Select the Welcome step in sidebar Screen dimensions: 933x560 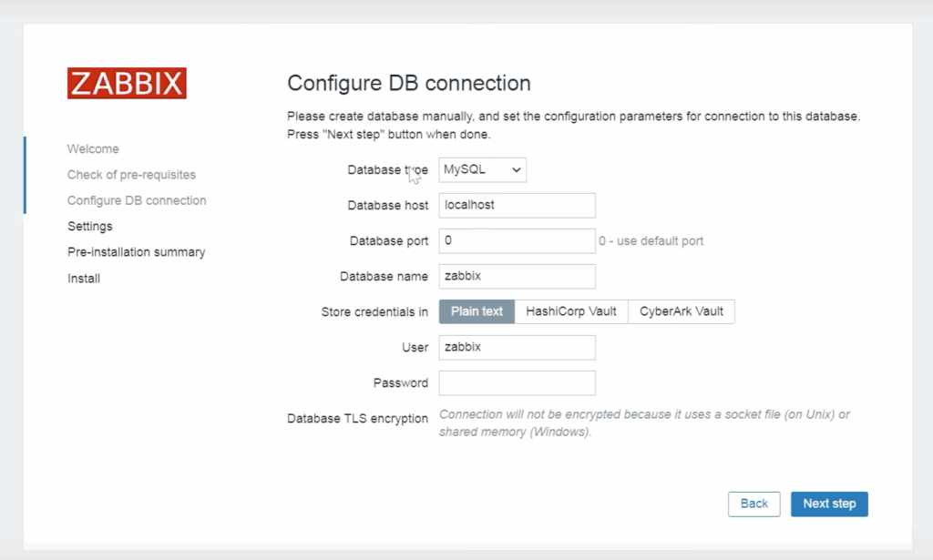pos(93,148)
